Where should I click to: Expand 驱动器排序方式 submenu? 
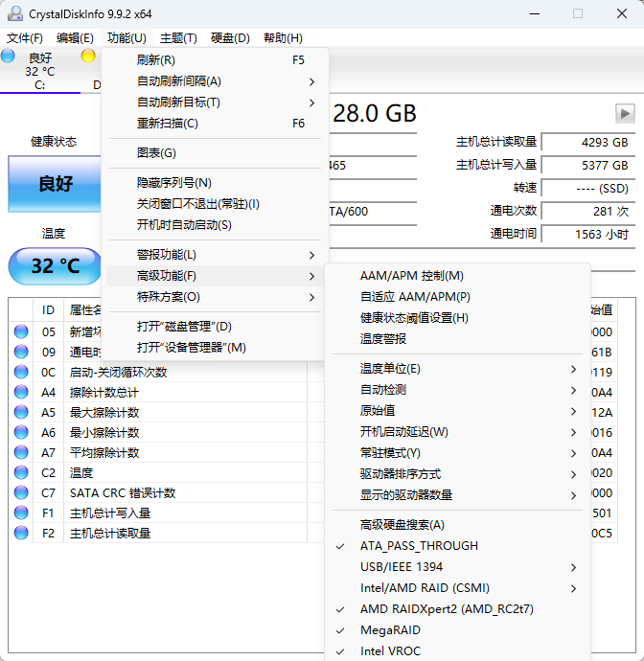457,474
